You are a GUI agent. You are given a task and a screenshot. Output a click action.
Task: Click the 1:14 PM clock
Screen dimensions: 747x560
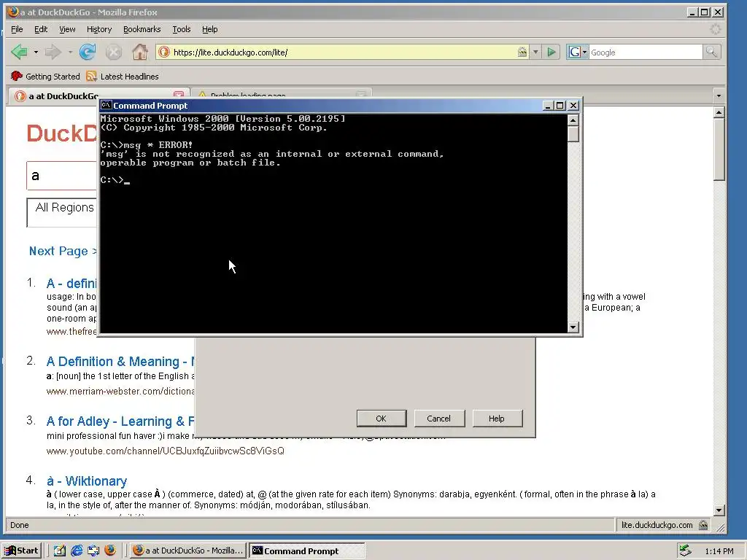719,551
